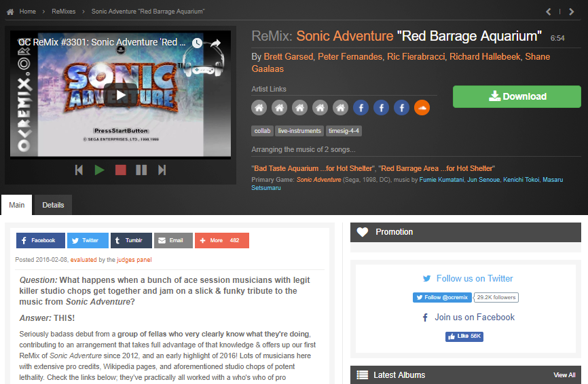Go to next ReMix arrow
This screenshot has height=384, width=588.
click(x=572, y=12)
